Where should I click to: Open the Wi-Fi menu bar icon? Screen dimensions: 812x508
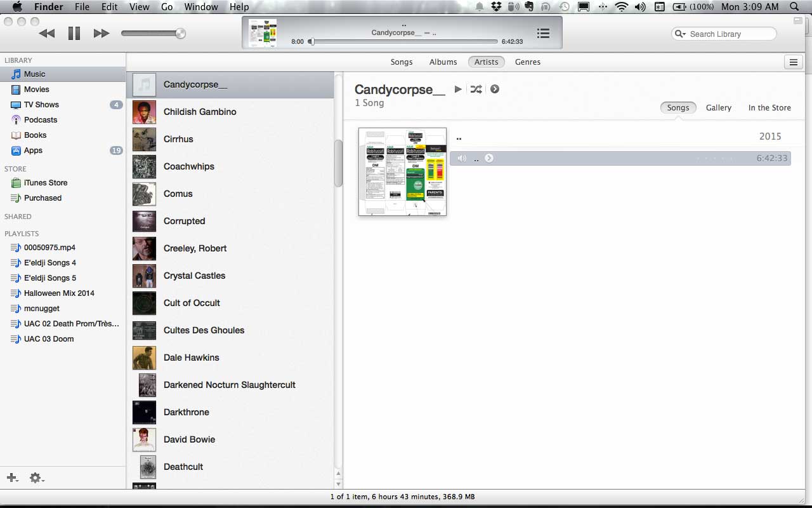[x=621, y=7]
